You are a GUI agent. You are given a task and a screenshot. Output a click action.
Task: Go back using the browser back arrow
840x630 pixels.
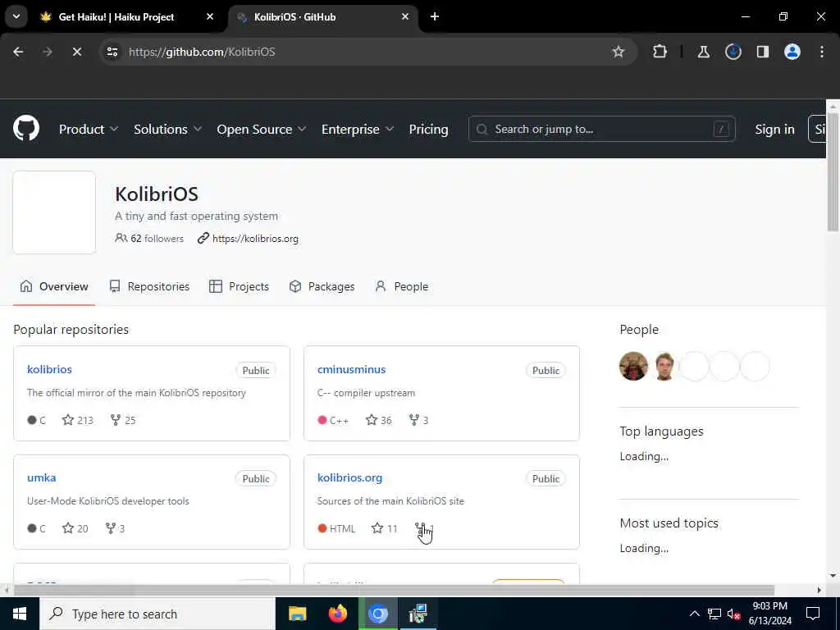click(x=18, y=52)
